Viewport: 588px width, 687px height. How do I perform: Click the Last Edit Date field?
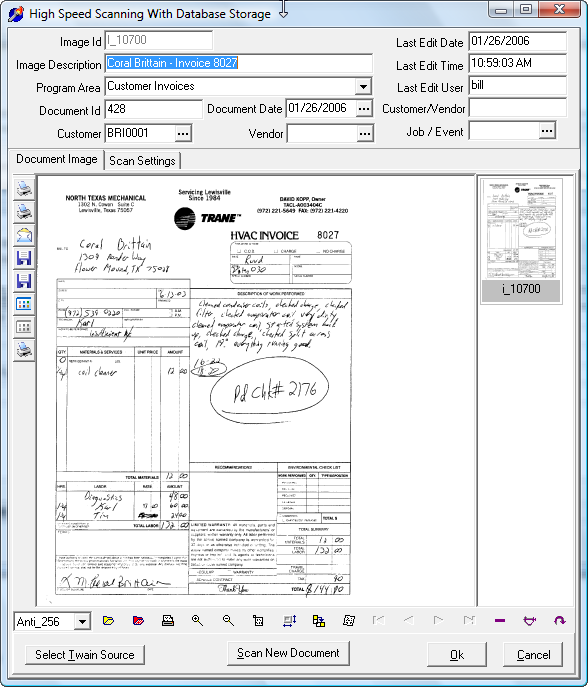(517, 41)
